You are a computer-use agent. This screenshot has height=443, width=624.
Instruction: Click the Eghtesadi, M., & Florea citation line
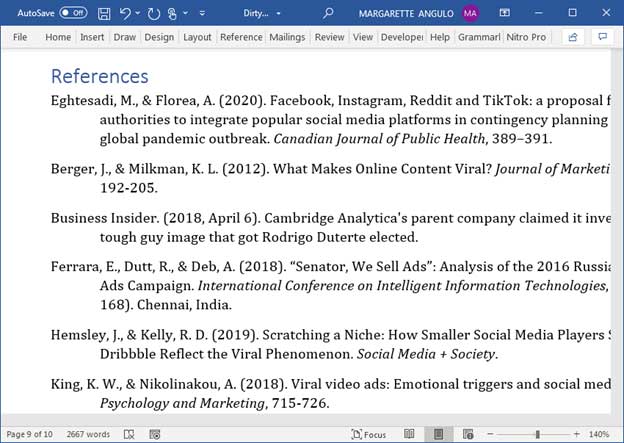click(x=331, y=100)
